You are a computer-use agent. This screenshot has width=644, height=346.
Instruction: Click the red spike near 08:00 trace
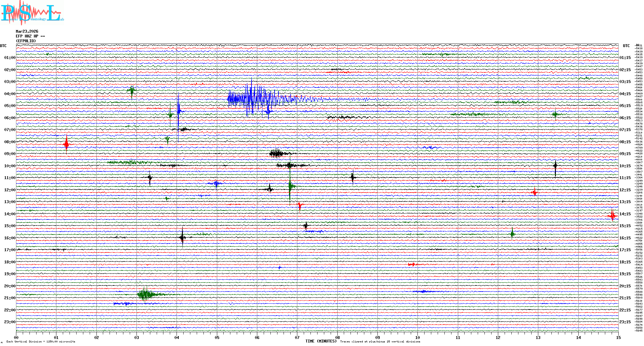click(x=66, y=144)
